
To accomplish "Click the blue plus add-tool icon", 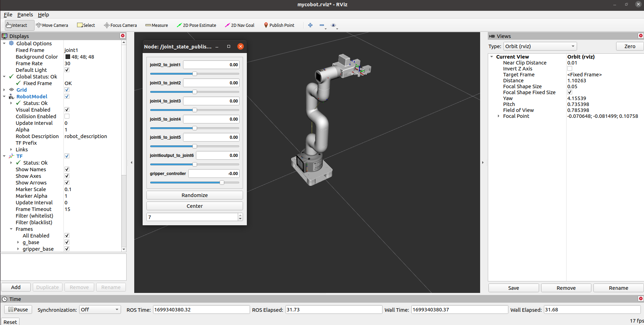I will click(x=310, y=25).
